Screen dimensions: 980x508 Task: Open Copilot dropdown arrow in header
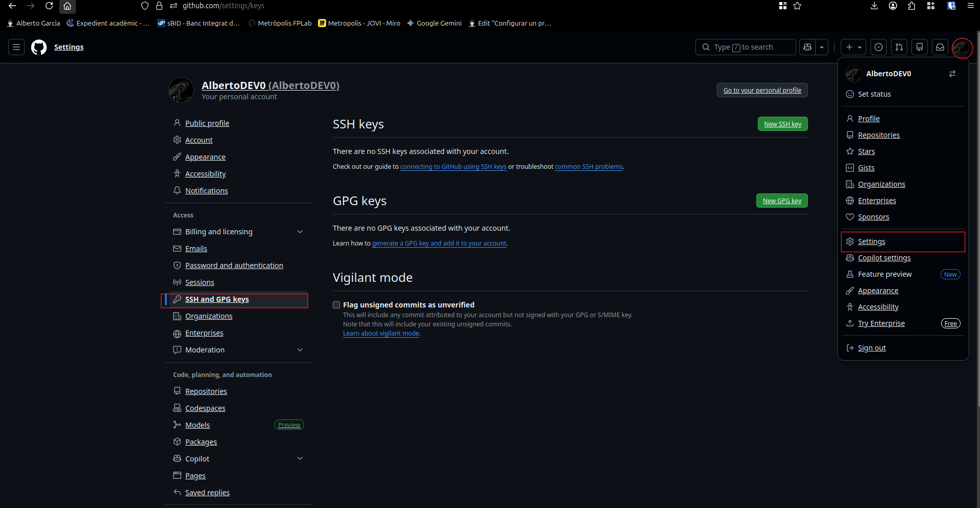(x=822, y=47)
